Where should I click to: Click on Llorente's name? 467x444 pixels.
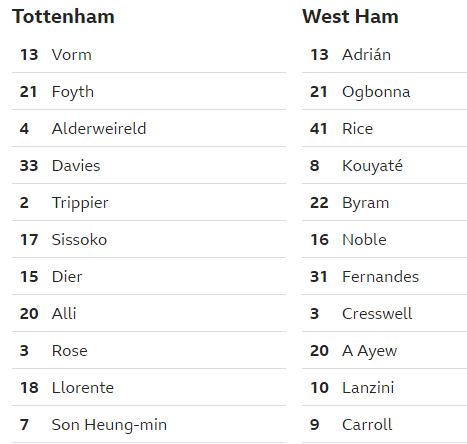[83, 388]
